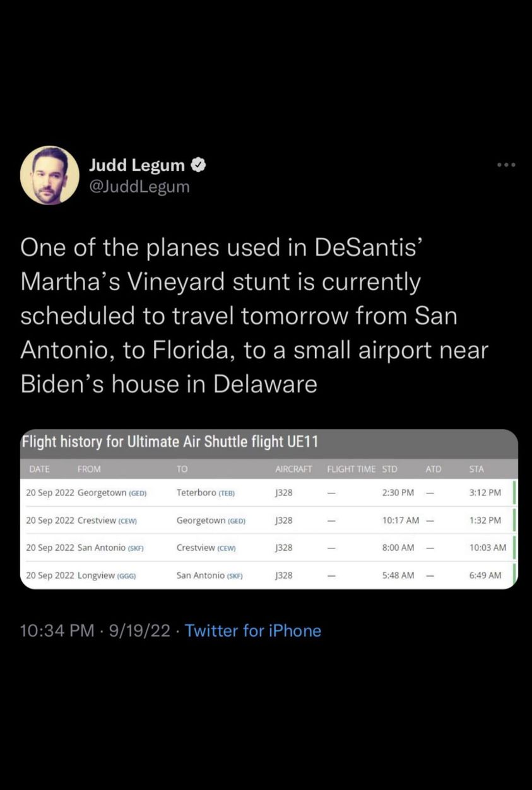Click the 10:17 AM departure time

pos(400,520)
